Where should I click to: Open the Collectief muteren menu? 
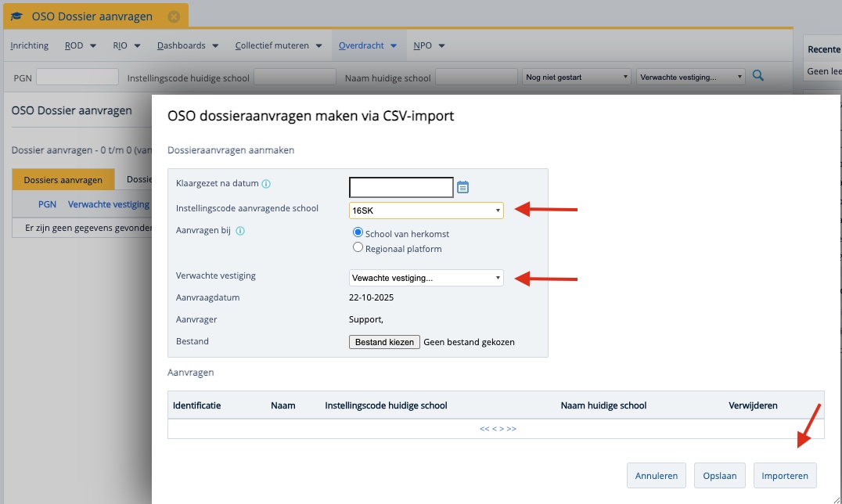(x=279, y=45)
